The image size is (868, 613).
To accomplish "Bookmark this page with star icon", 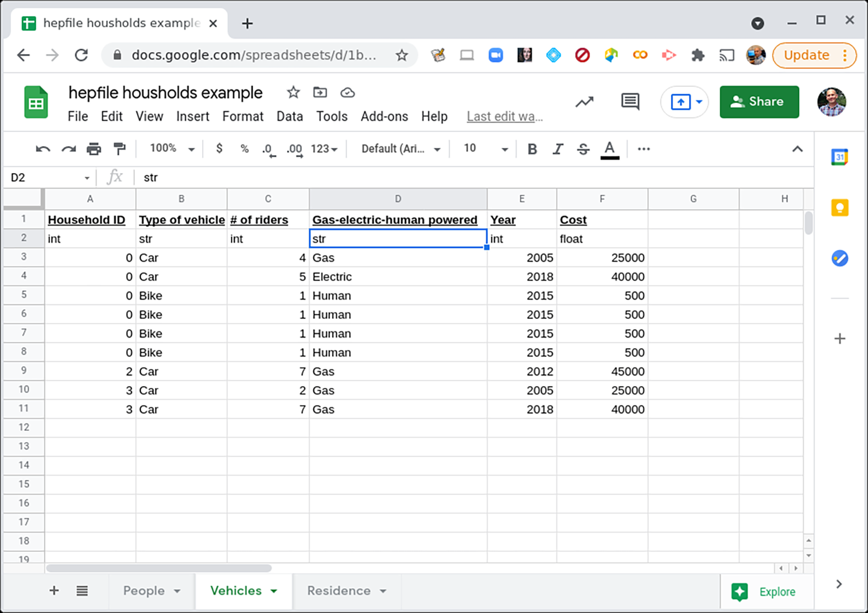I will click(402, 55).
